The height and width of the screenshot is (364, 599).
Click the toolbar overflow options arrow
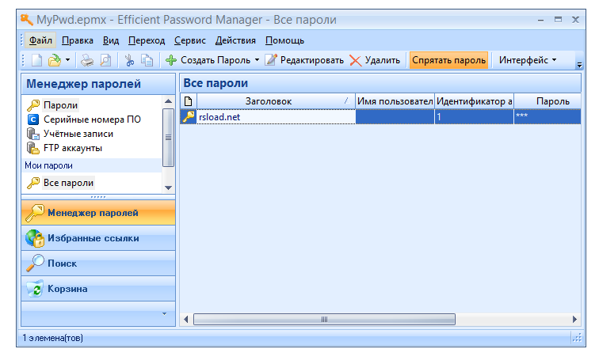(x=579, y=65)
